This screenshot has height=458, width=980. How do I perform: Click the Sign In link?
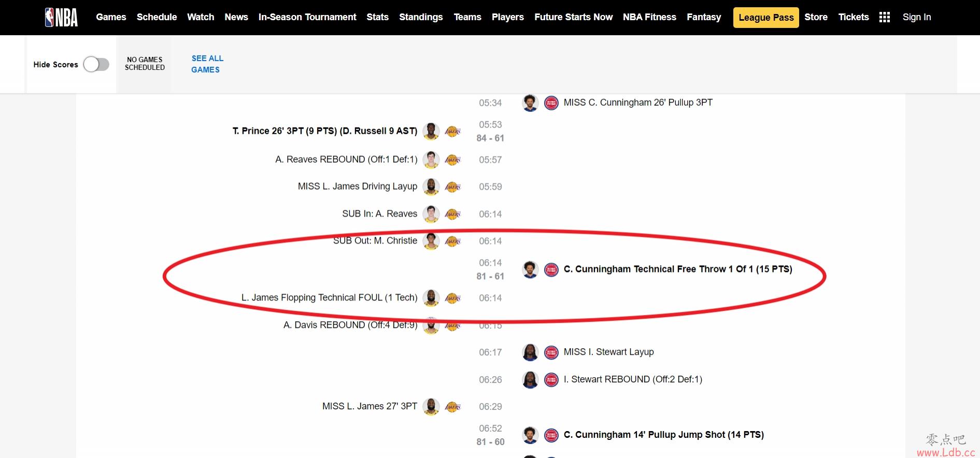point(917,17)
